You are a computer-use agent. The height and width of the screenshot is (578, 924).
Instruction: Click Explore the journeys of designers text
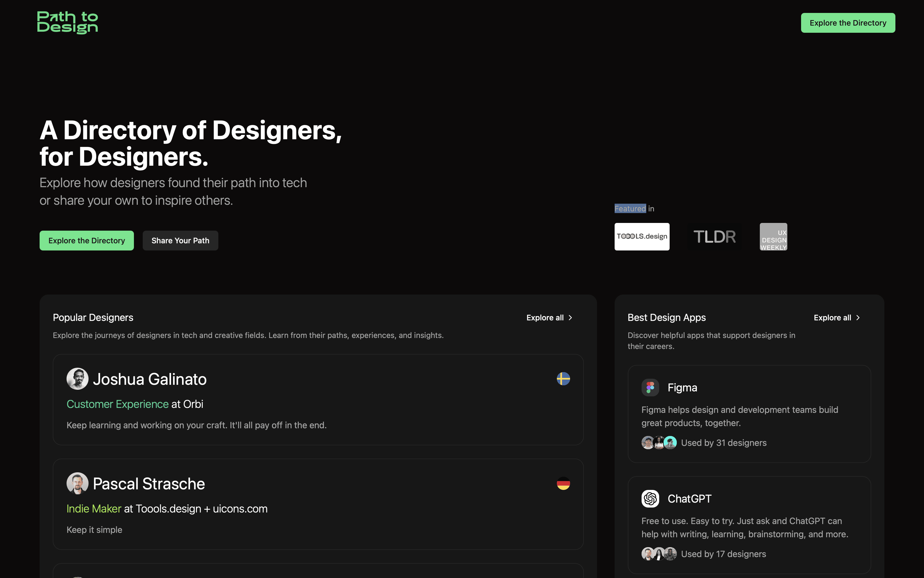click(248, 335)
